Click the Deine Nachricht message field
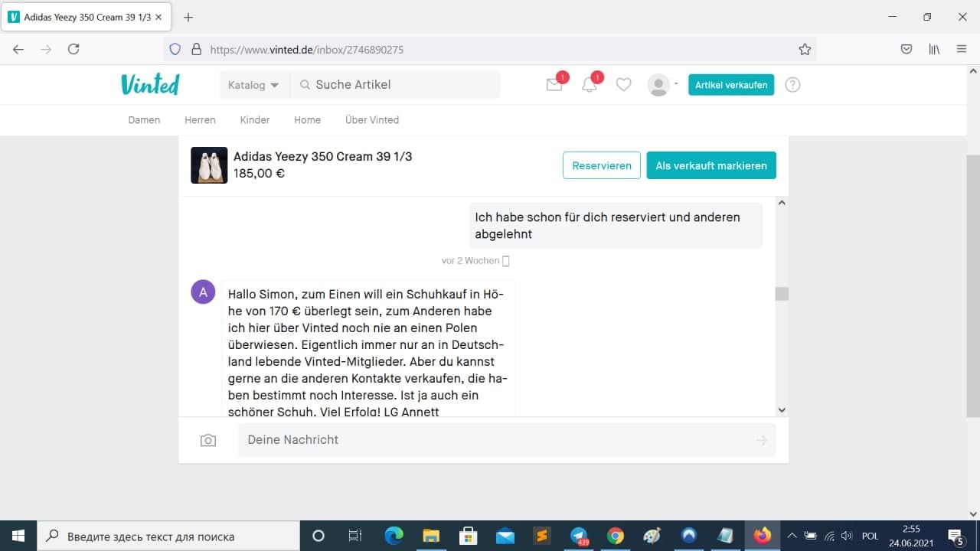The width and height of the screenshot is (980, 551). pos(507,440)
